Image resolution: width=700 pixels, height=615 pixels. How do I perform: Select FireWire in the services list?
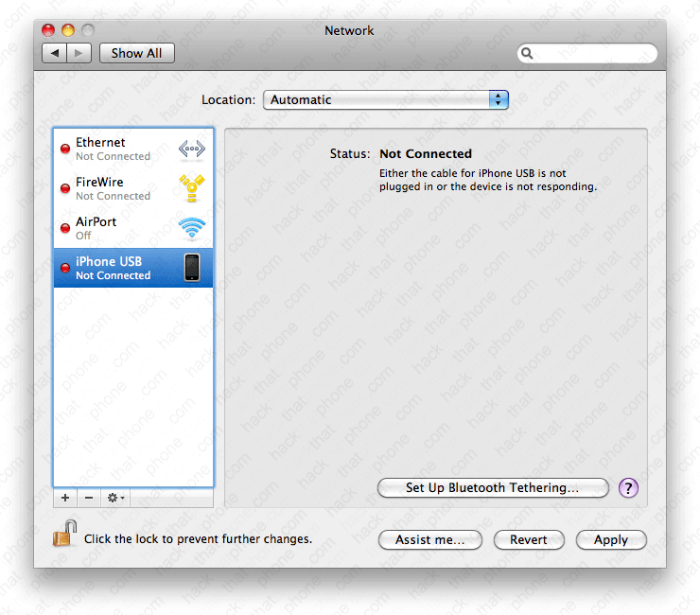(x=114, y=188)
